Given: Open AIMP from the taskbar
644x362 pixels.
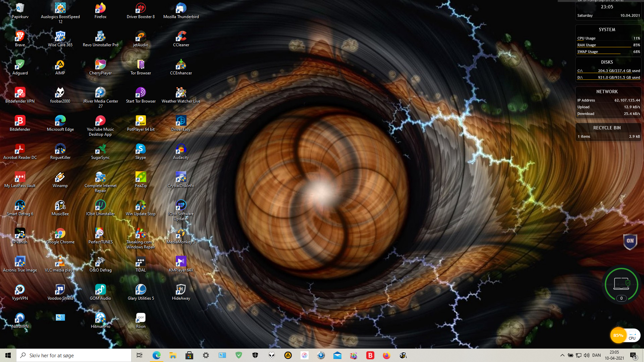Looking at the screenshot, I should point(288,355).
